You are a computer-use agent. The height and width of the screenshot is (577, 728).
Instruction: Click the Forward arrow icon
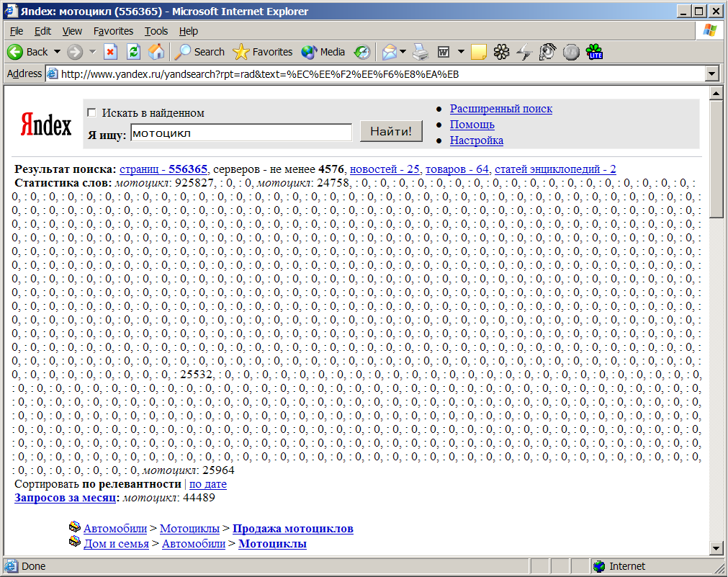pos(75,52)
